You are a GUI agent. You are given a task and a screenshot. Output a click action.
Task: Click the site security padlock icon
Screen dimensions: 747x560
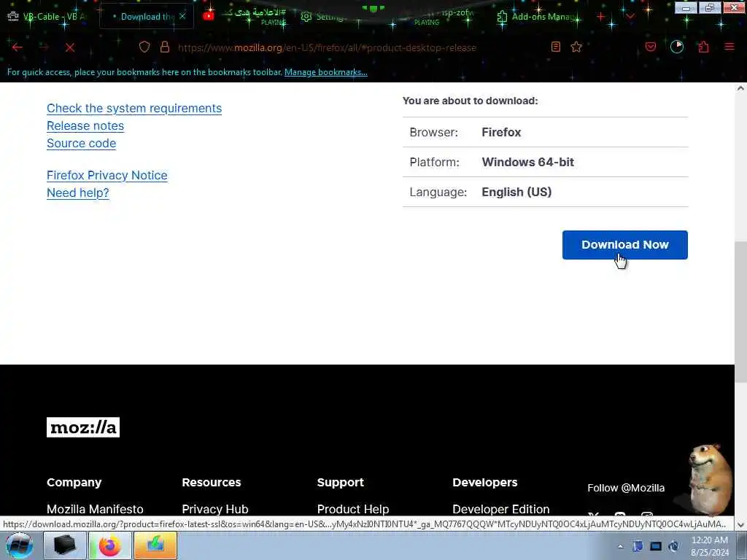pos(165,47)
